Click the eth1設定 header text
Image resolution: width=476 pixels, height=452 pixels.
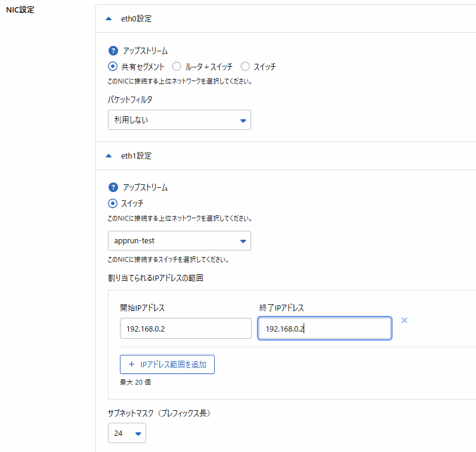point(137,156)
